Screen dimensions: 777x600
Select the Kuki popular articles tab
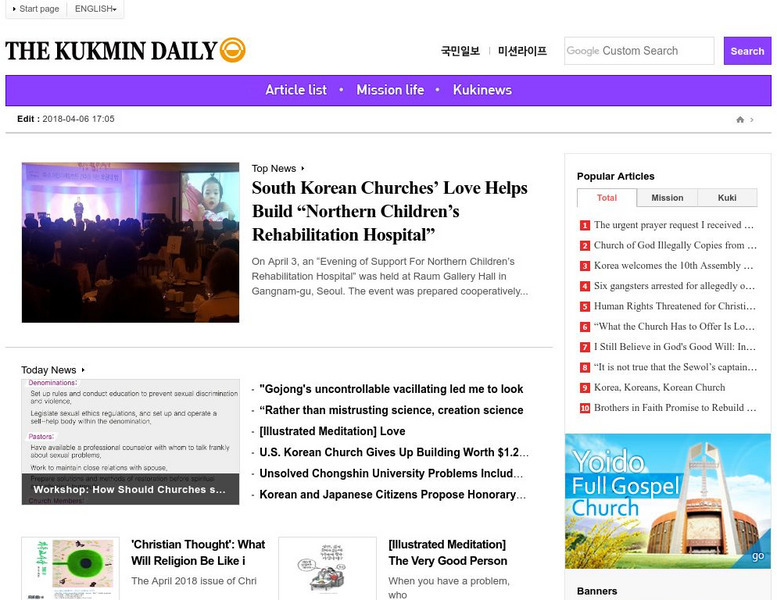pyautogui.click(x=727, y=198)
